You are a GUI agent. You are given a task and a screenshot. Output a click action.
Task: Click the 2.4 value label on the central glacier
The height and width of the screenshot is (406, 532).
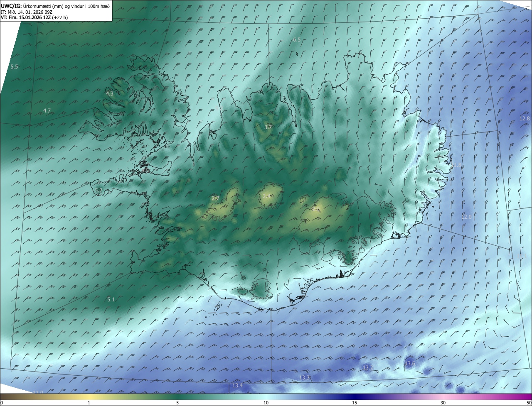pyautogui.click(x=266, y=196)
